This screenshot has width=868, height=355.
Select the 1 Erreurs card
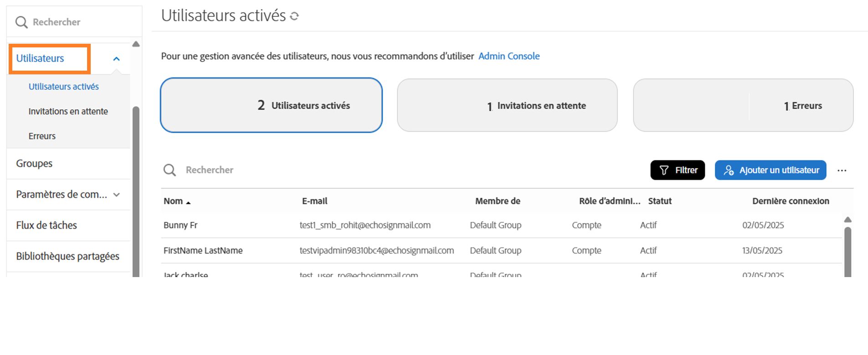(x=743, y=105)
